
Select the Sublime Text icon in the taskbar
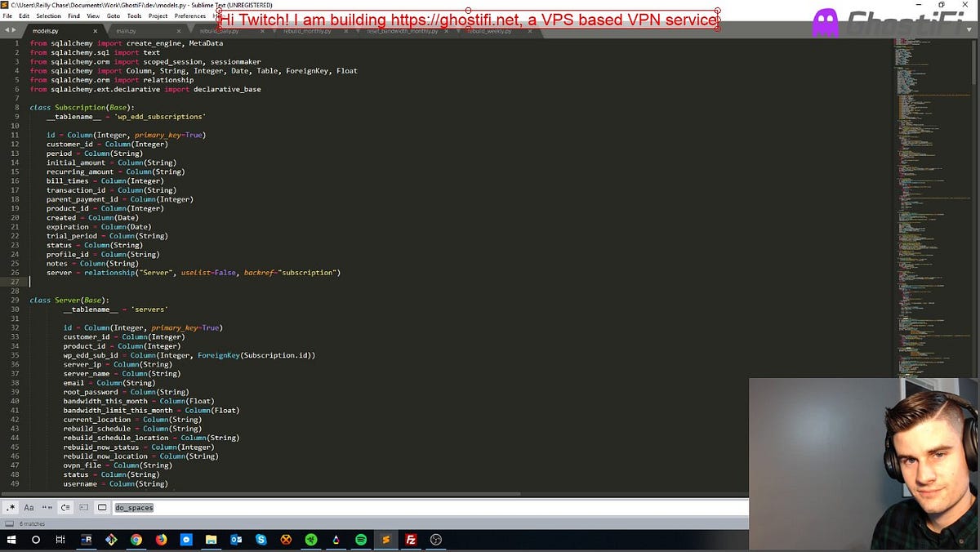coord(385,540)
